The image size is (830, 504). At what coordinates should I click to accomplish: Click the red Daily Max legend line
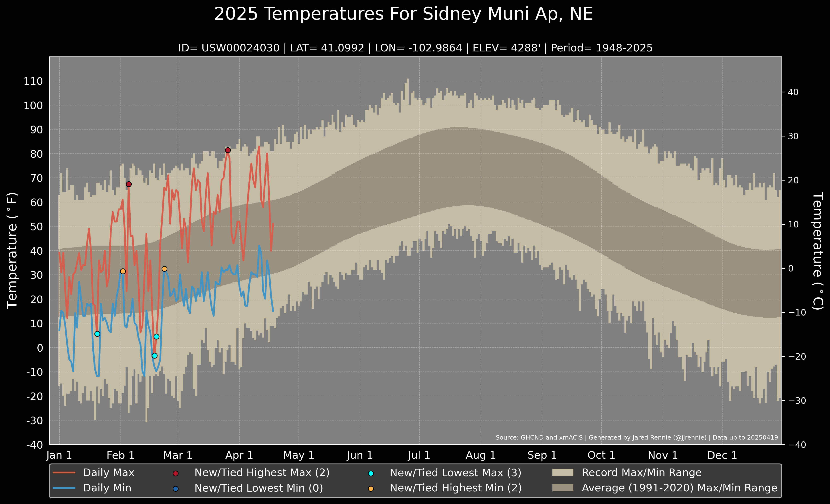[x=64, y=473]
